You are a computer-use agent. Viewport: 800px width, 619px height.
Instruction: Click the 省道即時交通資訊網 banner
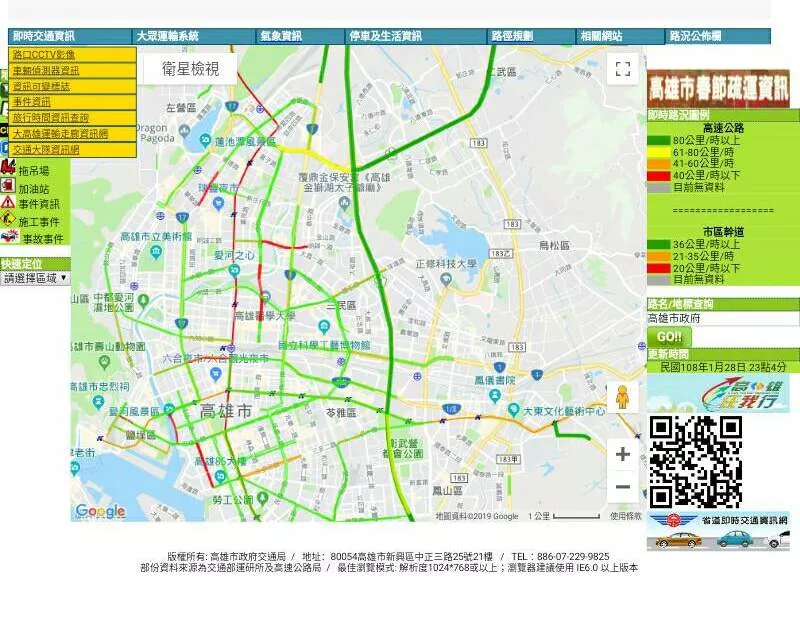[718, 531]
